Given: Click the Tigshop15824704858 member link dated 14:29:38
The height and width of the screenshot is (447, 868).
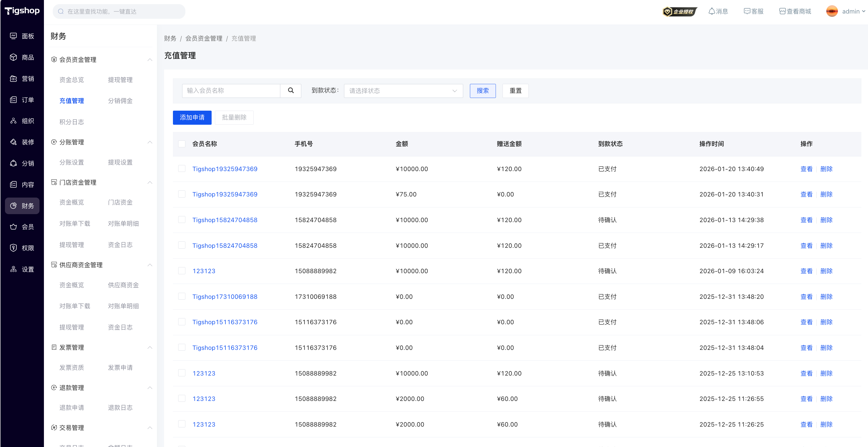Looking at the screenshot, I should [x=225, y=220].
